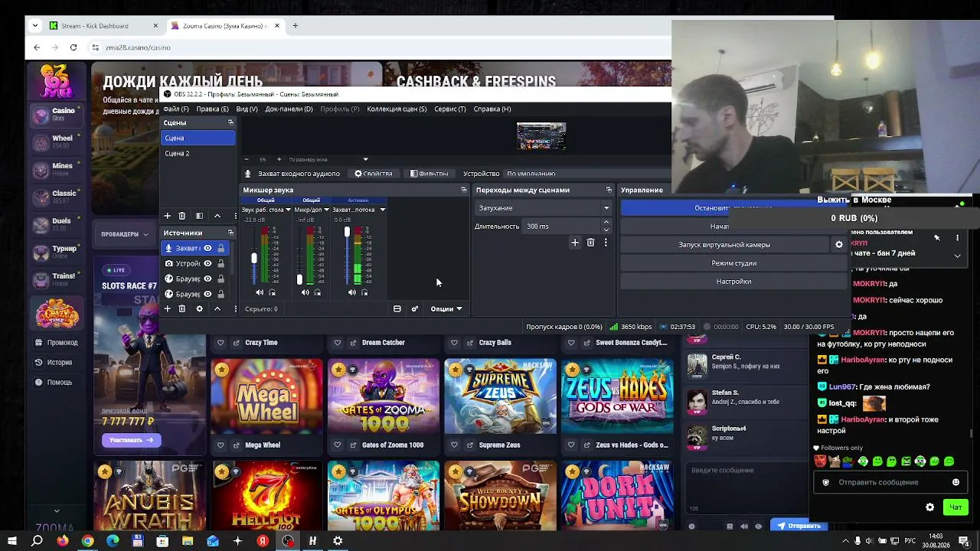Add a new scene in OBS Scenes panel
This screenshot has width=980, height=551.
167,216
